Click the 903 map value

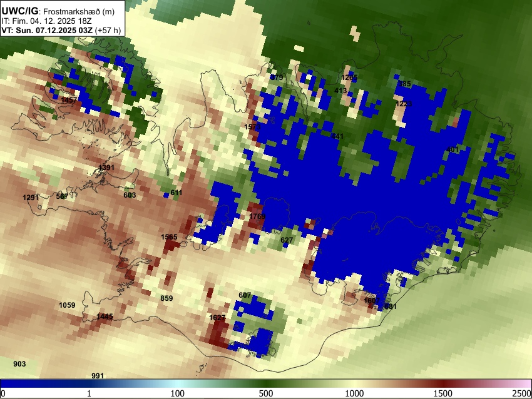pyautogui.click(x=19, y=364)
